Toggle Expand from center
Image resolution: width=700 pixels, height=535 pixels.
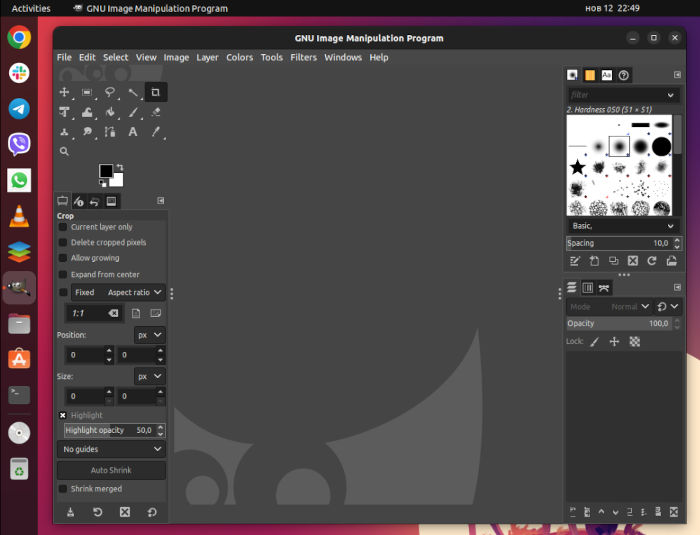pos(63,274)
